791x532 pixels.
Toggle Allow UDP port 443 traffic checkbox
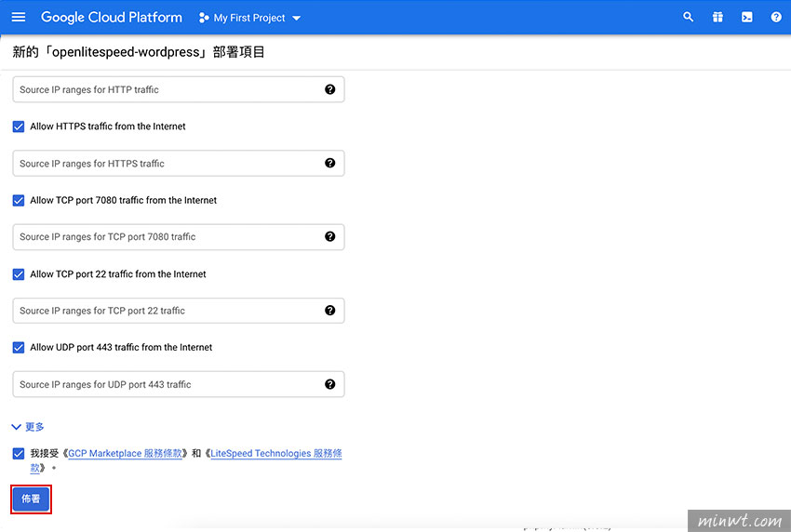19,348
